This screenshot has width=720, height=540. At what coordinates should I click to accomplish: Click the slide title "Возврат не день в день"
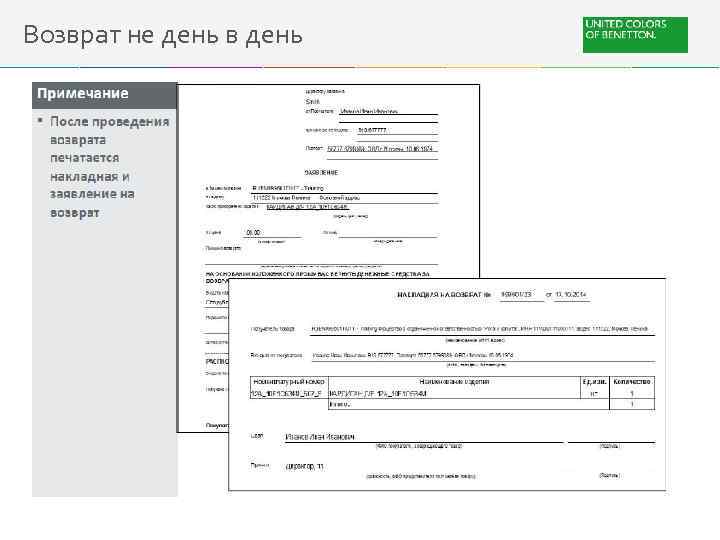click(163, 35)
